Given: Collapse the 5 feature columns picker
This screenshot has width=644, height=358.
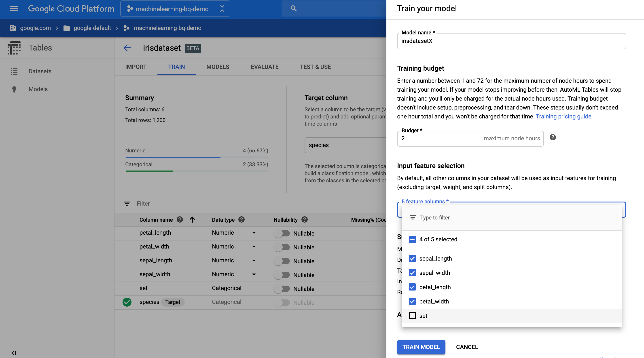Looking at the screenshot, I should coord(424,201).
